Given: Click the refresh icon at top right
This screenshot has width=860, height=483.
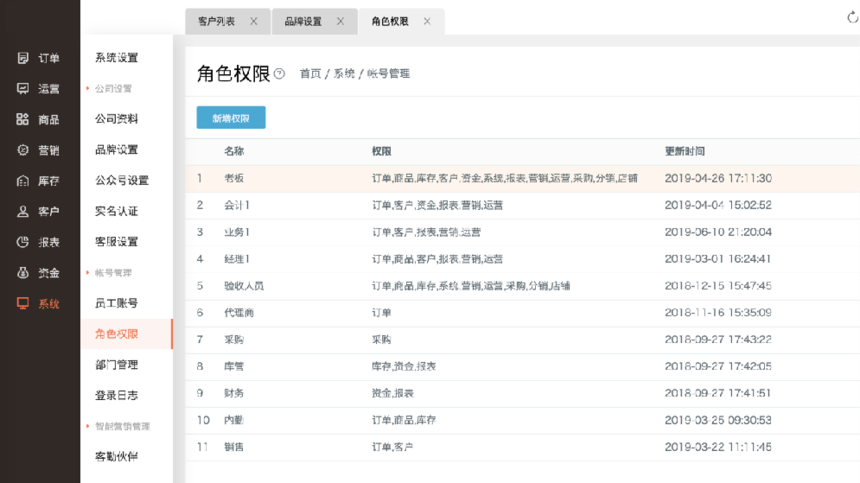Looking at the screenshot, I should pos(852,17).
